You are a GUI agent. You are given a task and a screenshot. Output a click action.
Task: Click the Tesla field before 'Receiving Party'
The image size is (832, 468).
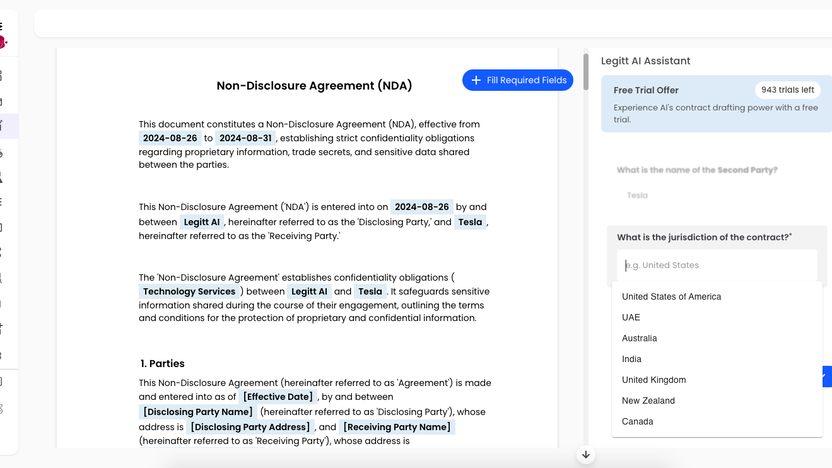tap(470, 222)
